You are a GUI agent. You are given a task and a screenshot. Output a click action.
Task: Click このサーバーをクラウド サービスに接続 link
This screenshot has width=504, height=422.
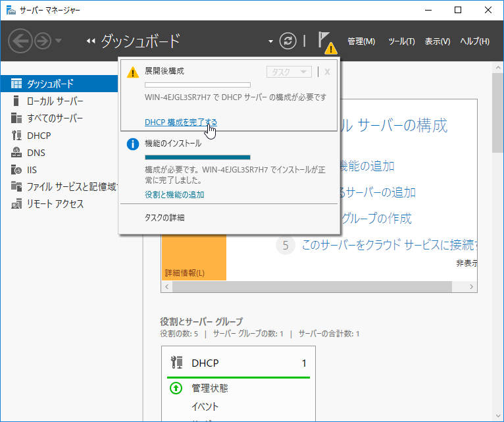point(390,245)
